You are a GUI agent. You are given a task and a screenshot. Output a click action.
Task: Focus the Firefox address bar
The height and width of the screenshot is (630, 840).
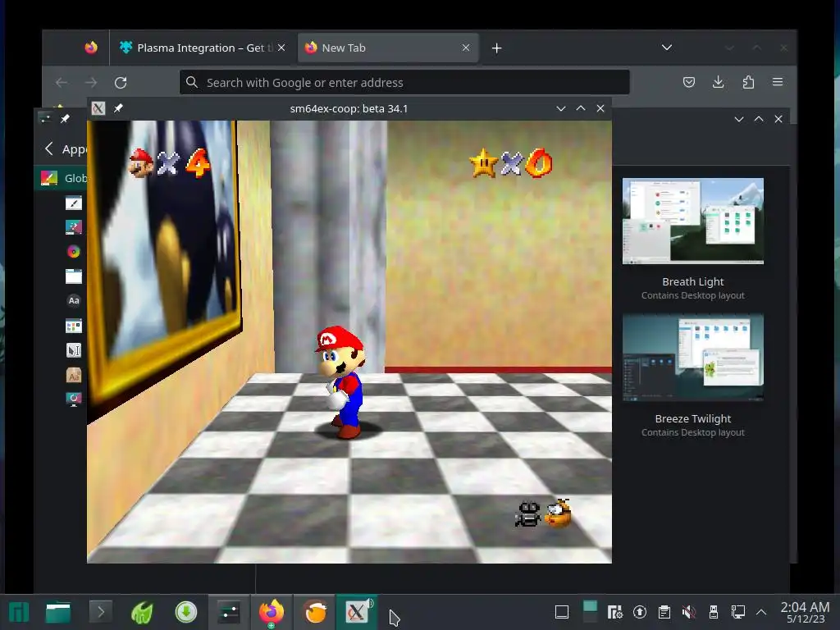[x=404, y=83]
